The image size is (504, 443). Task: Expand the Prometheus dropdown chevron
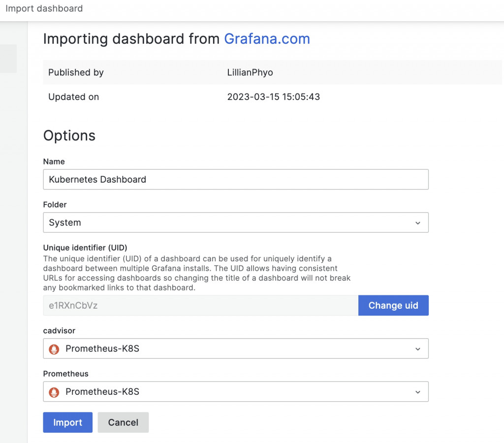click(417, 392)
